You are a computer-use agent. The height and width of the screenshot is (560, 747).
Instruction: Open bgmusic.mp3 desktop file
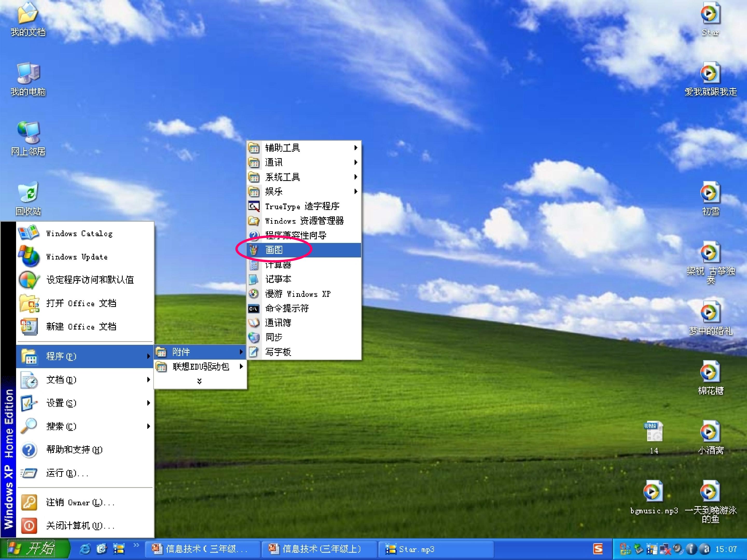pyautogui.click(x=654, y=492)
